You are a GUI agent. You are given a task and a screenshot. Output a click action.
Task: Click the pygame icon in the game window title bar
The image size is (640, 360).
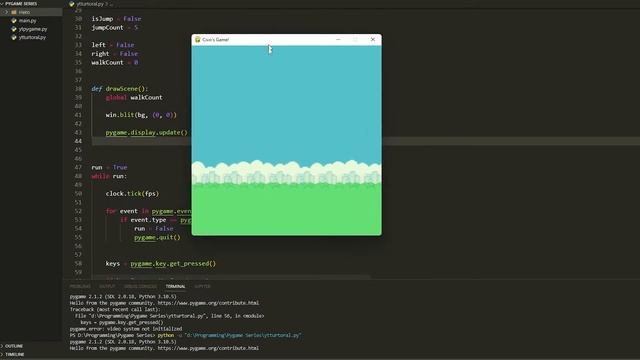point(198,40)
